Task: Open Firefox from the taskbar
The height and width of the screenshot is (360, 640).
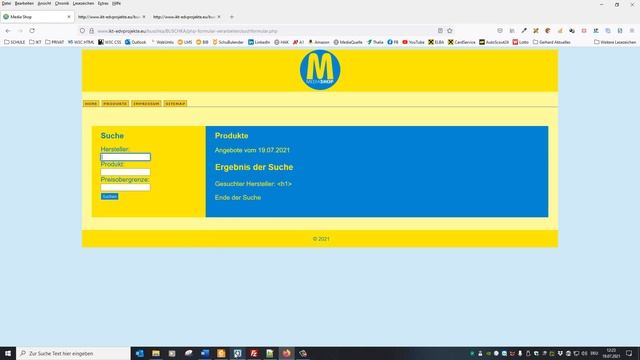Action: 287,353
